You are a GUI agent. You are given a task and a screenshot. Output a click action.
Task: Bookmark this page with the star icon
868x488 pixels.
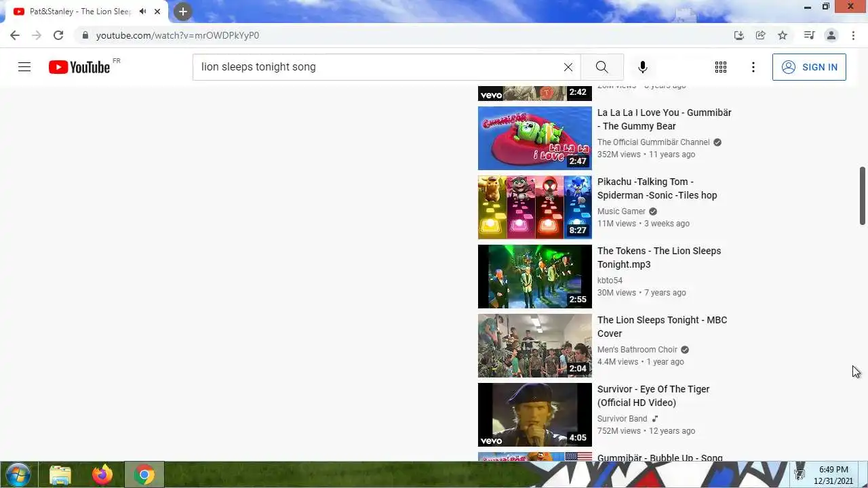pos(783,35)
